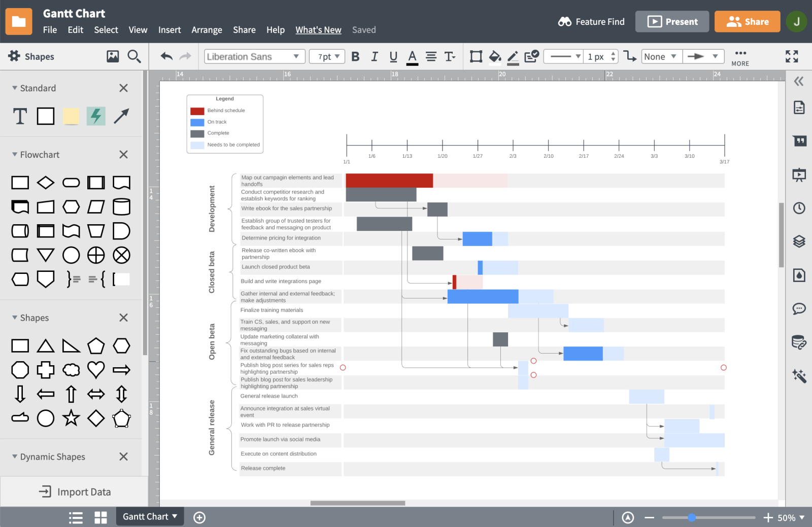Open the Arrange menu
The height and width of the screenshot is (527, 812).
point(207,30)
